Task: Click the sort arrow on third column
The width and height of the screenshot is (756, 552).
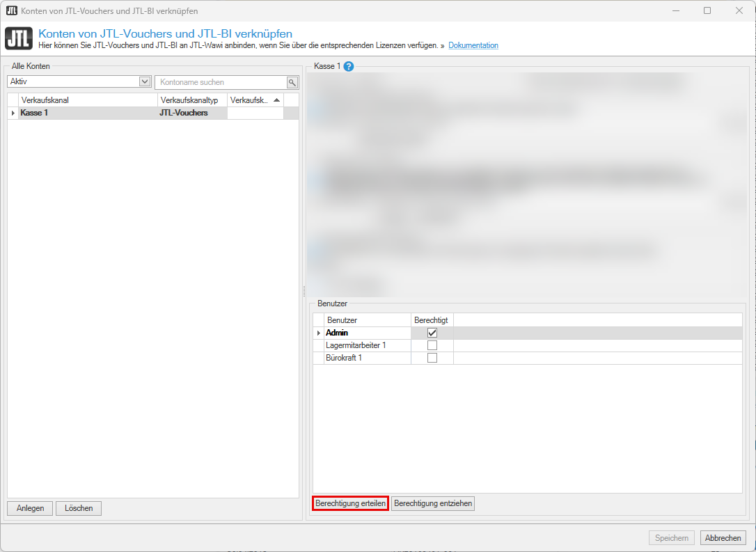Action: click(x=276, y=100)
